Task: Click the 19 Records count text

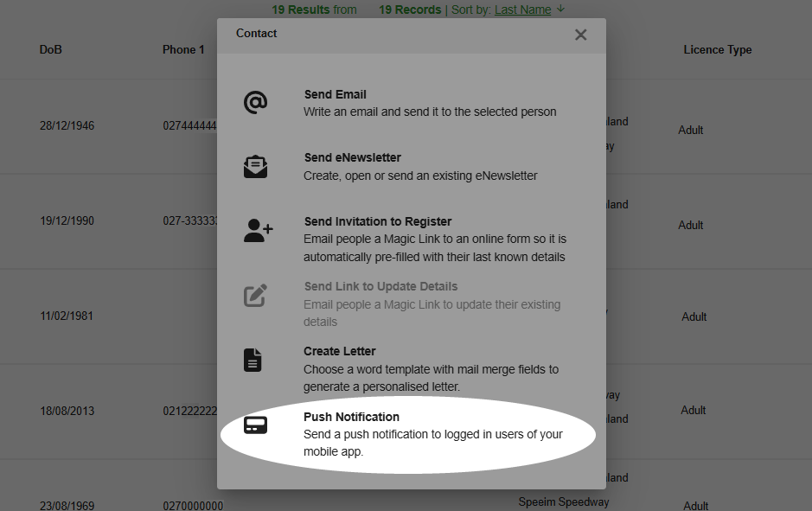Action: pyautogui.click(x=410, y=10)
